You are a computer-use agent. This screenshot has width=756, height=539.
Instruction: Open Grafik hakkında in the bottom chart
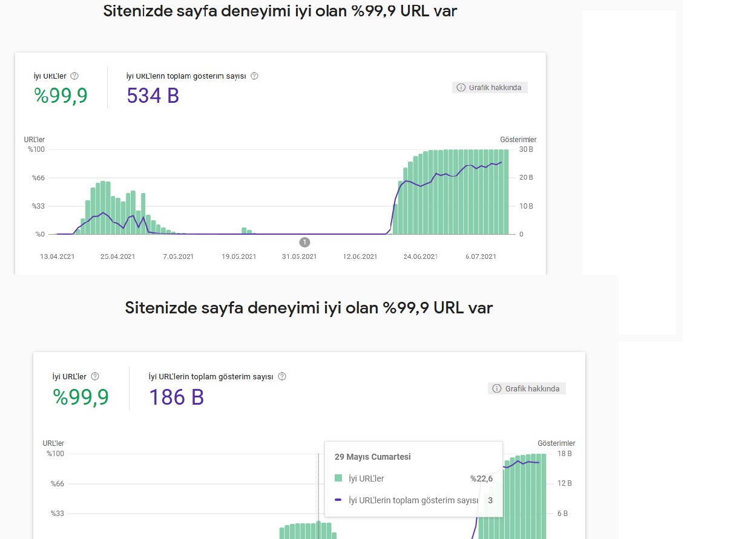pos(527,388)
